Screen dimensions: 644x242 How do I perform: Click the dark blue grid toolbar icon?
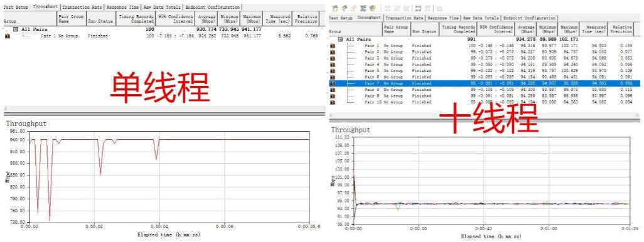(363, 8)
